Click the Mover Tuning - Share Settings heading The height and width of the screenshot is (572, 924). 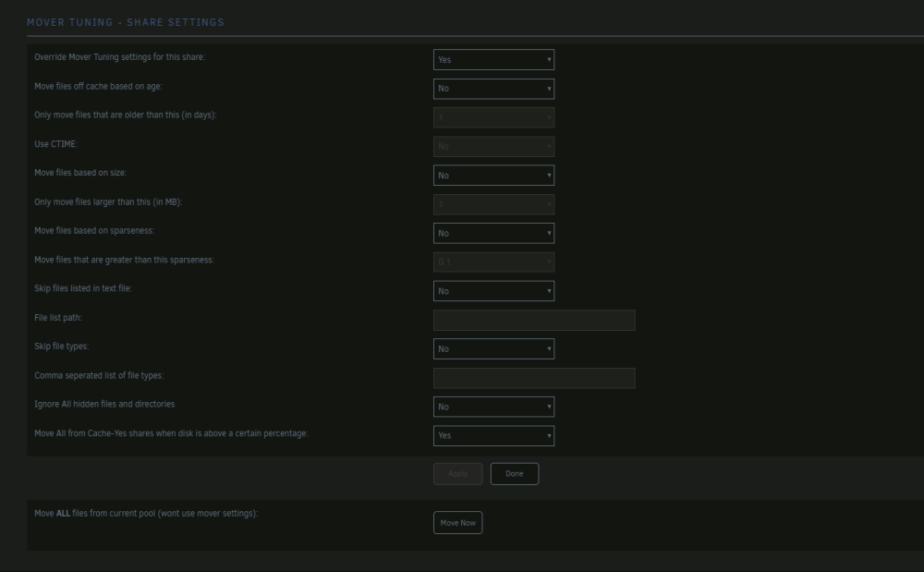[x=126, y=22]
